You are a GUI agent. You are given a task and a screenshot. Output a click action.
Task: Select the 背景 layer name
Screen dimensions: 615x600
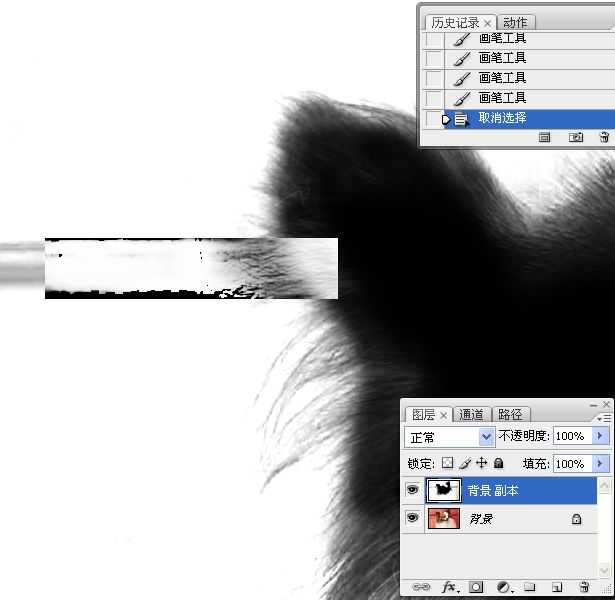tap(481, 519)
